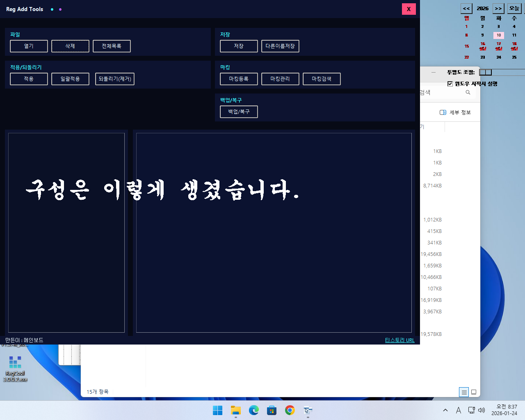
Task: Click the 일괄적용 batch apply button
Action: pyautogui.click(x=70, y=79)
